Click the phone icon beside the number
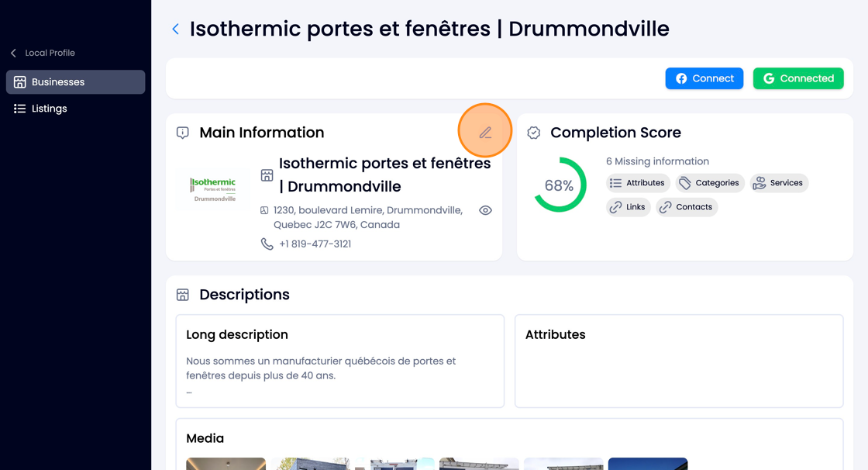Viewport: 868px width, 470px height. (x=267, y=244)
